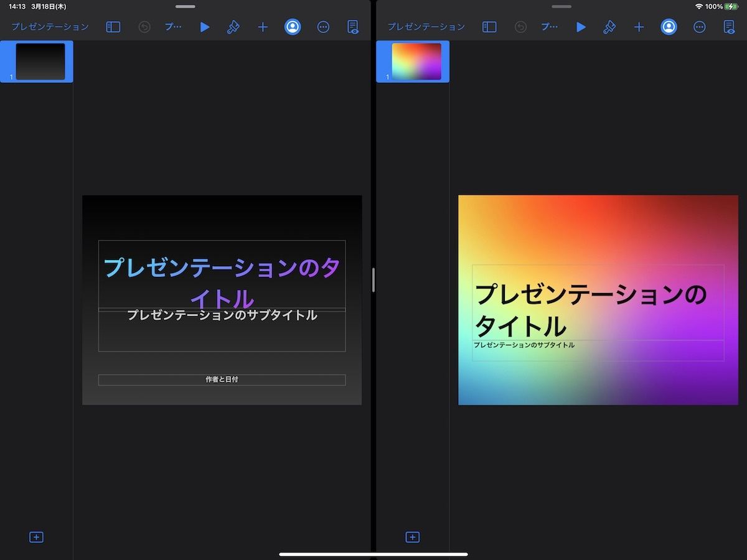Open the Insert plus menu in left window

(263, 27)
